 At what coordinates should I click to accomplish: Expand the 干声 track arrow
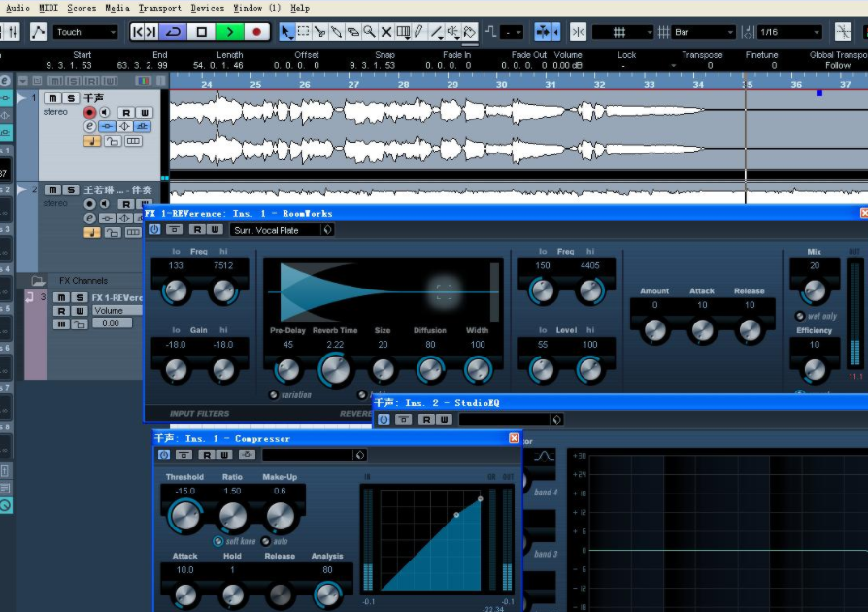[x=22, y=98]
